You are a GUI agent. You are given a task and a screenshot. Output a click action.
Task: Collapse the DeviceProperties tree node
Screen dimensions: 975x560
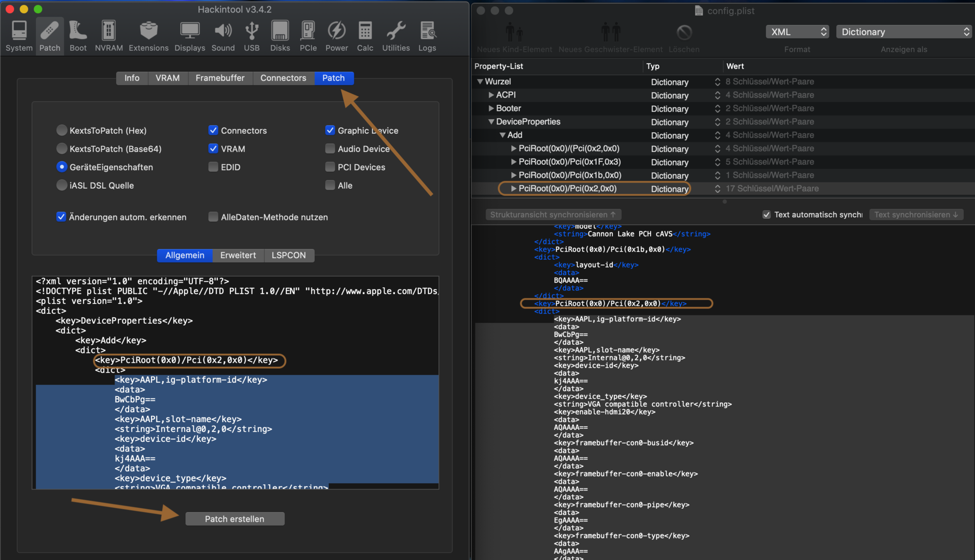491,122
